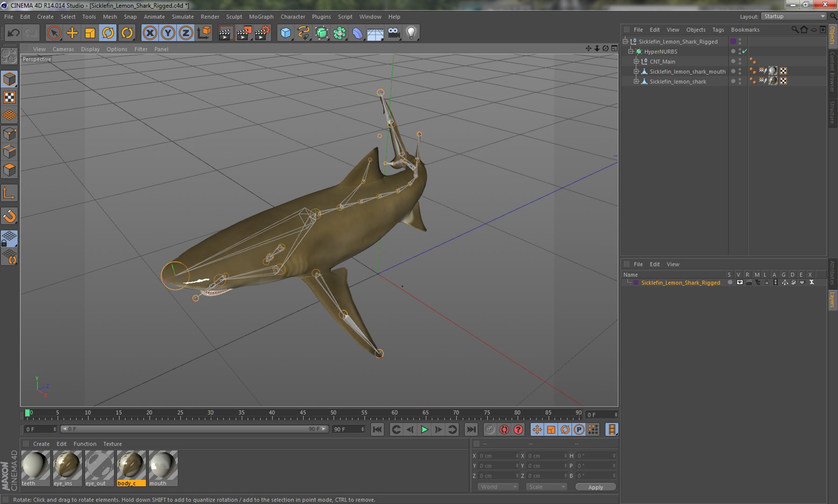Screen dimensions: 838x504
Task: Expand the CNT_Main node
Action: [636, 61]
